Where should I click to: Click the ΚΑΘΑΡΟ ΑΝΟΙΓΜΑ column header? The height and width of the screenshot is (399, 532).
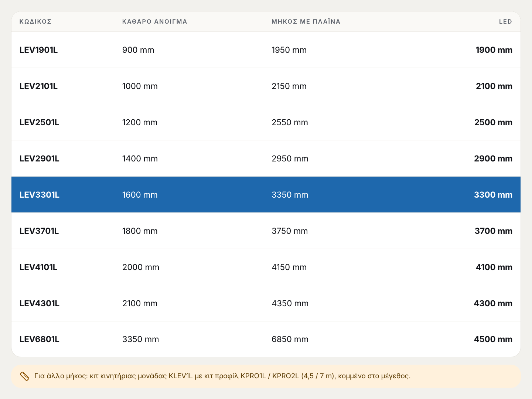click(155, 21)
